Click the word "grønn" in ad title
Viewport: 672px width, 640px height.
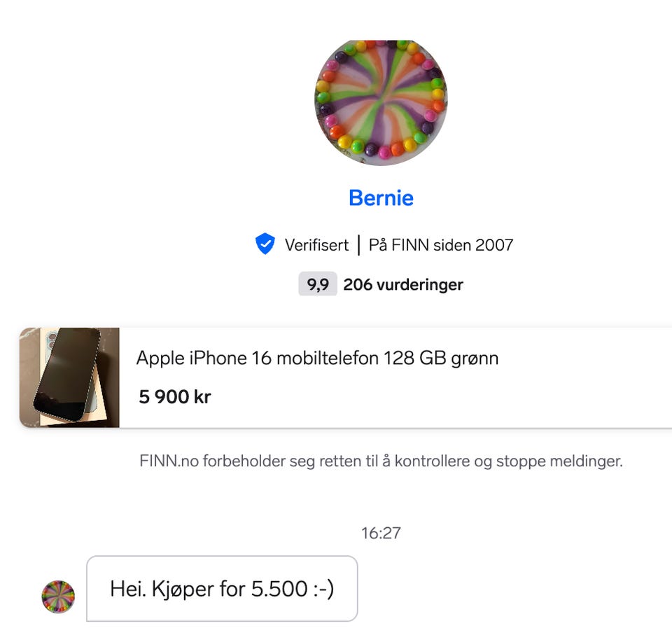[475, 359]
